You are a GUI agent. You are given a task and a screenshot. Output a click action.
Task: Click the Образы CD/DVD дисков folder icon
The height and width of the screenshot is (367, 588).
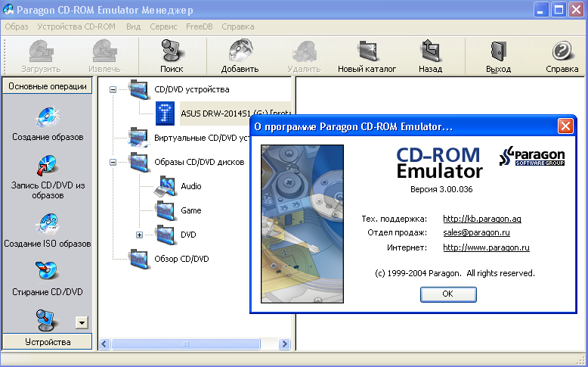[x=140, y=162]
